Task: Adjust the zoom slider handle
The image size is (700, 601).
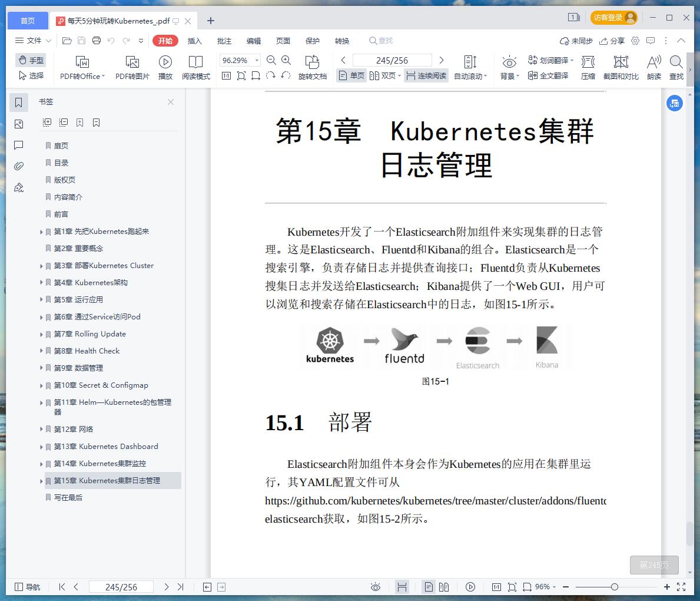Action: (x=614, y=587)
